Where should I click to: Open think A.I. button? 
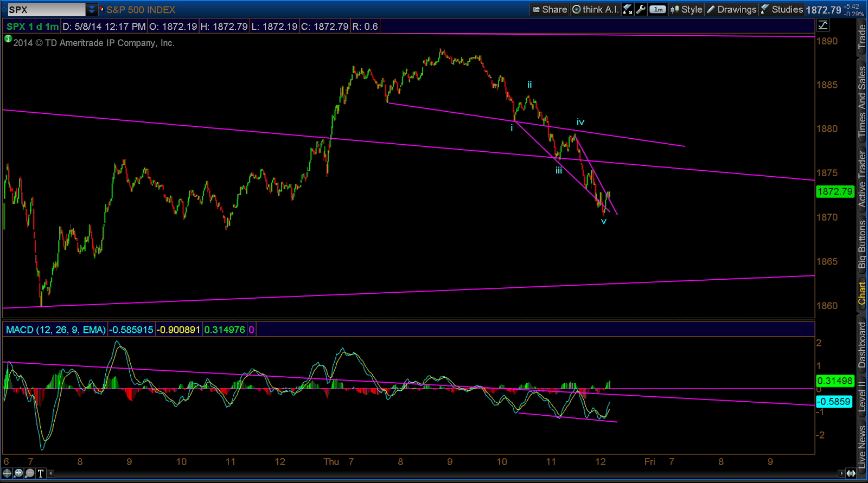pos(595,9)
